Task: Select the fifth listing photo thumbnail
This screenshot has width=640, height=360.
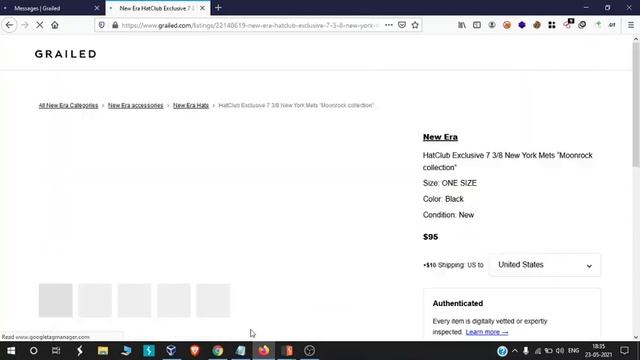Action: [x=213, y=300]
